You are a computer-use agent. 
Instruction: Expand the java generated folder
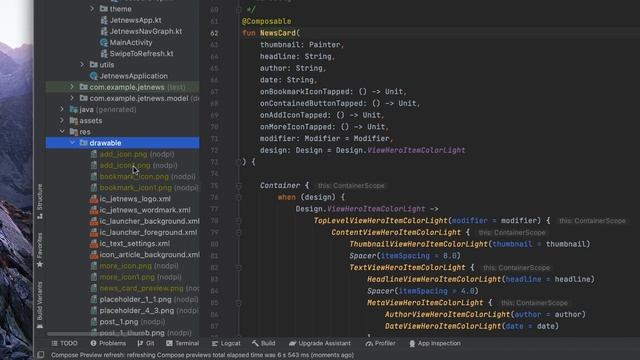point(62,109)
